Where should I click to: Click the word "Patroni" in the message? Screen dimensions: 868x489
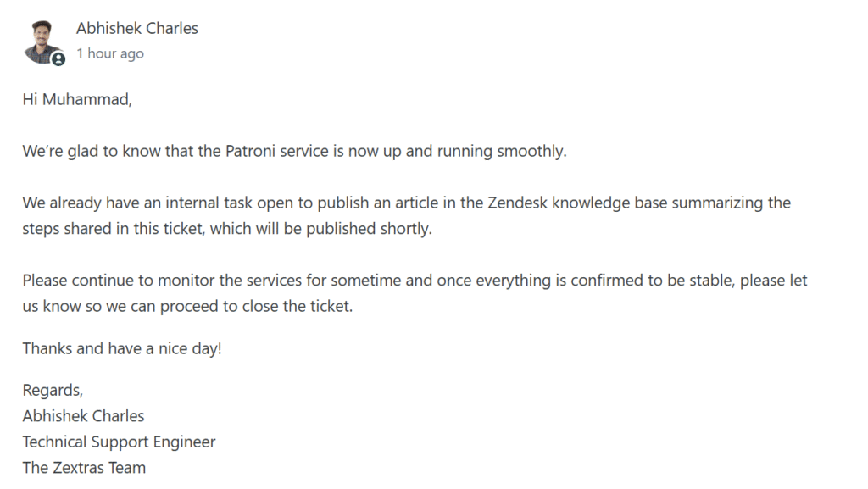point(251,152)
